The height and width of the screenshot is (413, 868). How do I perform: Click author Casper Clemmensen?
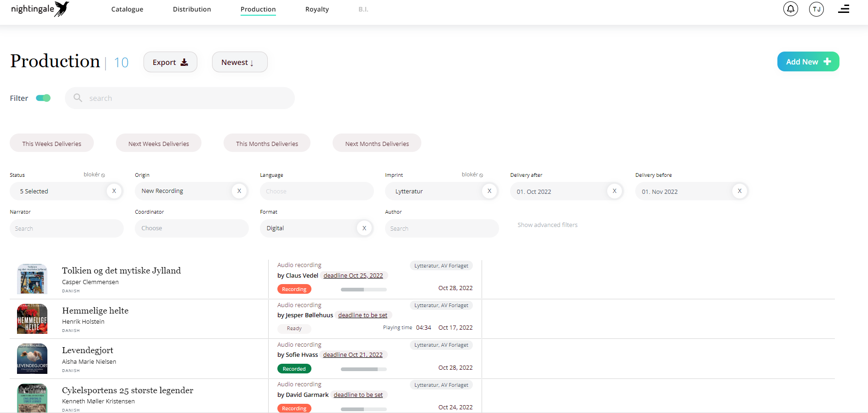(90, 282)
